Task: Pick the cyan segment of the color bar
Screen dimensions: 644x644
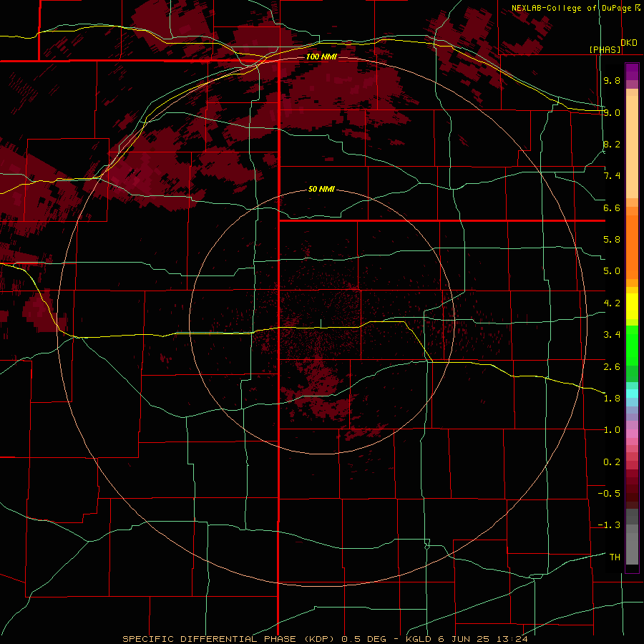Action: pos(632,394)
